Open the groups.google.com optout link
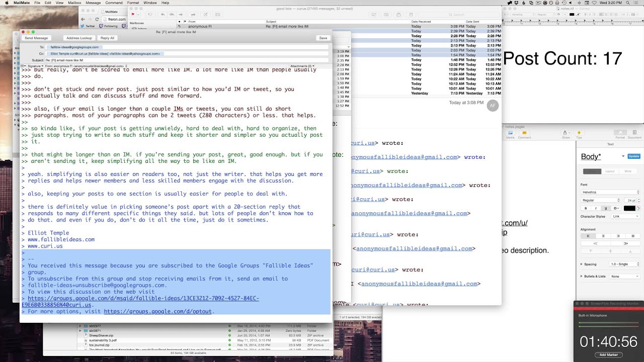The width and height of the screenshot is (644, 362). (x=157, y=311)
